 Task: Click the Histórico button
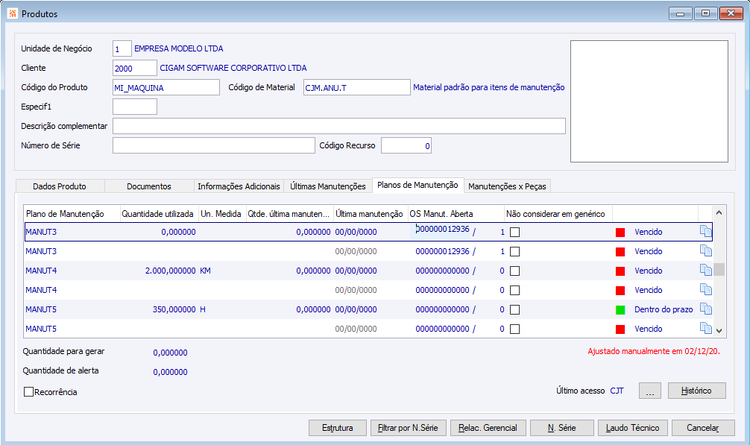coord(696,390)
